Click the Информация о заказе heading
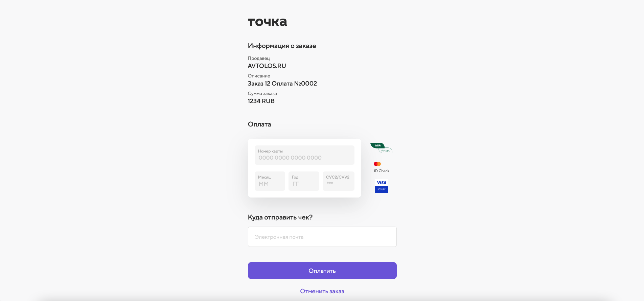644x301 pixels. click(282, 46)
